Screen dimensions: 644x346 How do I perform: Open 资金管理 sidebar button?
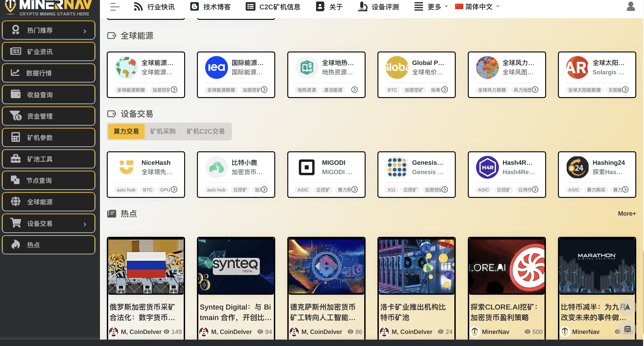click(49, 116)
